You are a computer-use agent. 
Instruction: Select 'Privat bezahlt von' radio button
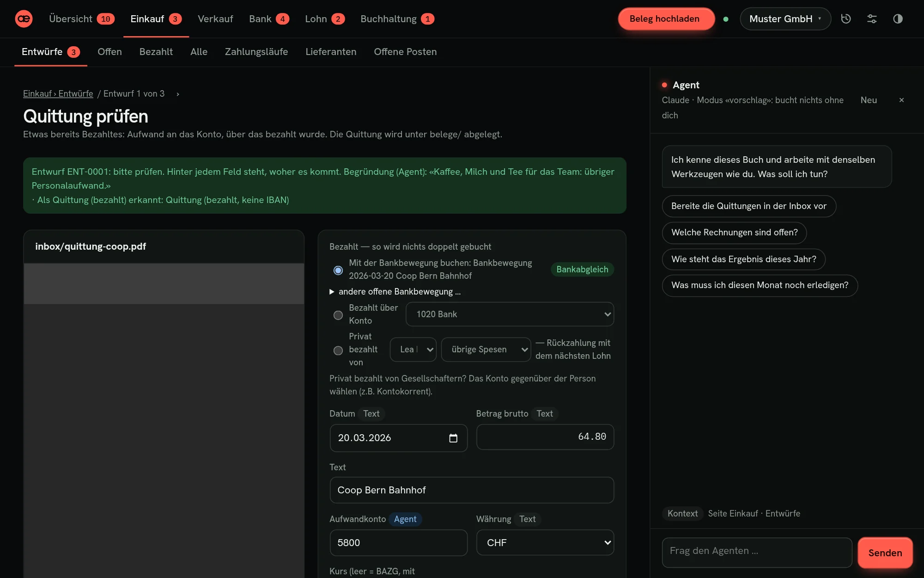click(338, 350)
